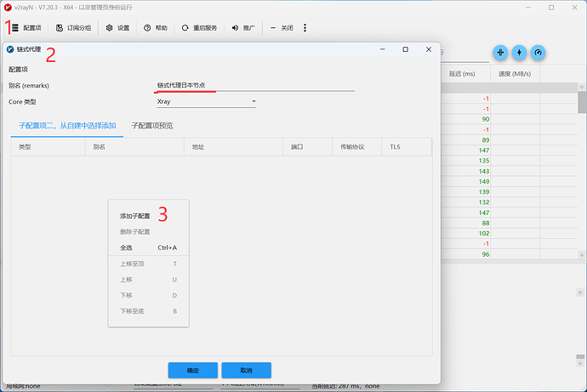This screenshot has height=392, width=587.
Task: Maximize the 链式代理 dialog window
Action: pyautogui.click(x=406, y=49)
